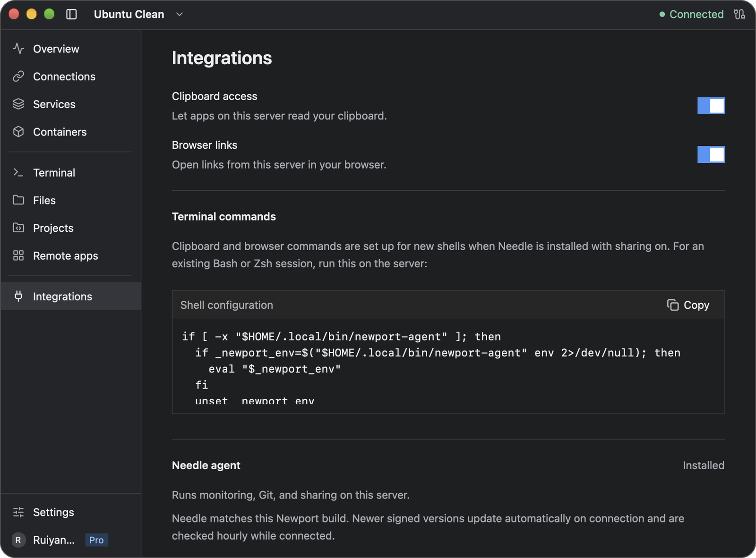Viewport: 756px width, 558px height.
Task: Click the Files folder icon
Action: point(18,200)
